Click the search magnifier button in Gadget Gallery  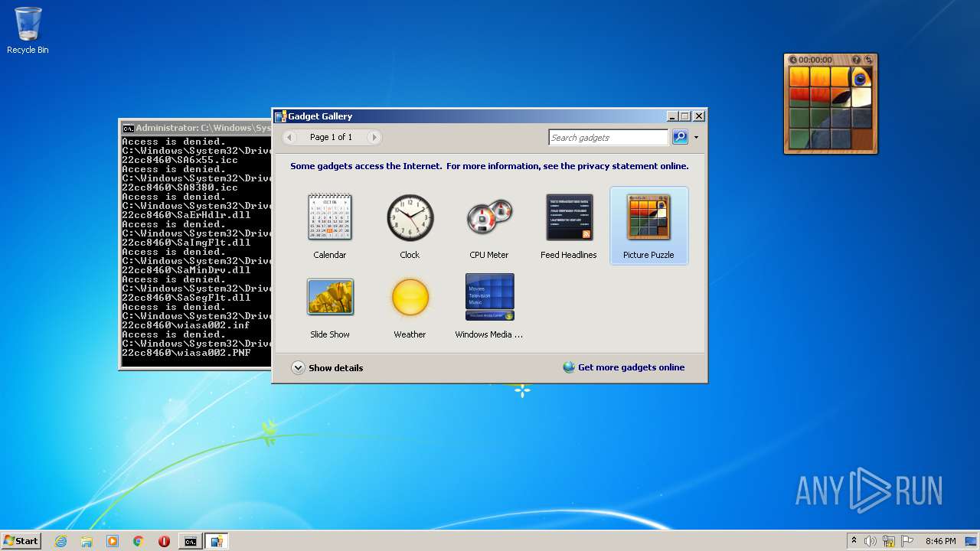click(x=680, y=137)
